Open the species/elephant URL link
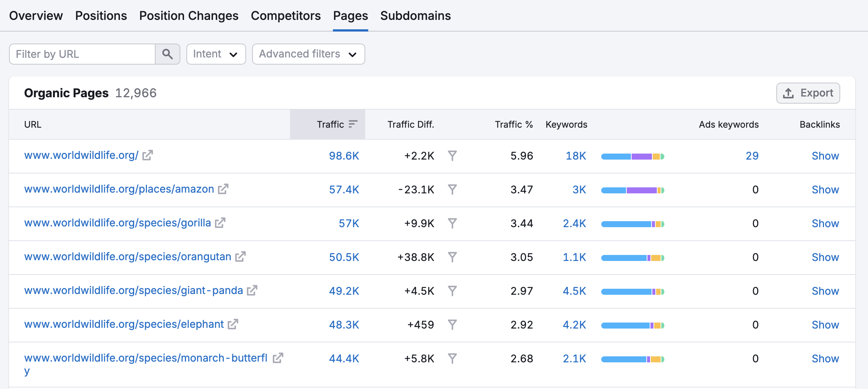Screen dimensions: 868x389 pos(124,324)
